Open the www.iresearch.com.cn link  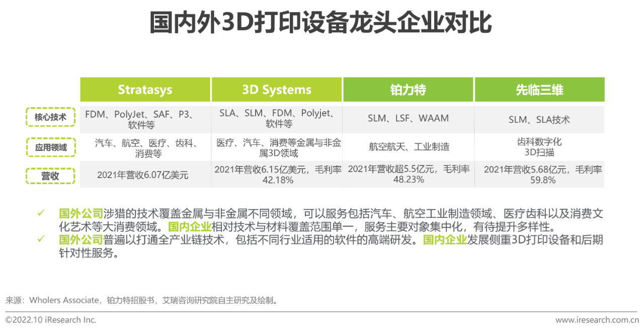[597, 320]
